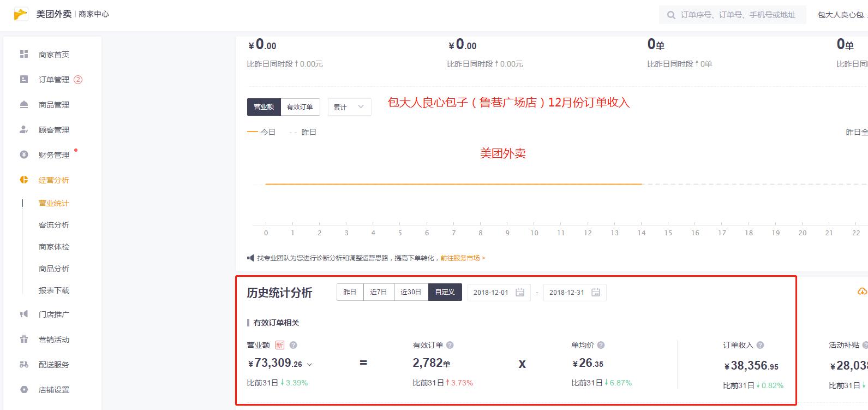Open 商家首页 in sidebar
868x410 pixels.
click(53, 55)
